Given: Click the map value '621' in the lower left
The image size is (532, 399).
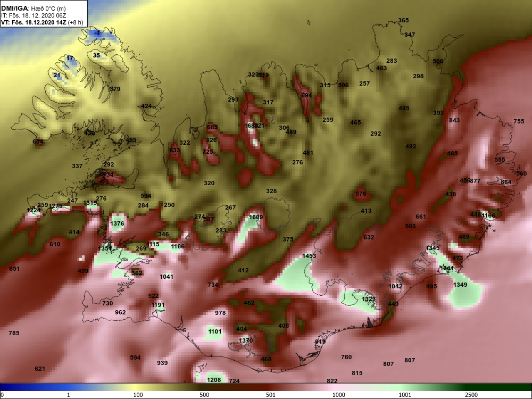Looking at the screenshot, I should pos(40,369).
